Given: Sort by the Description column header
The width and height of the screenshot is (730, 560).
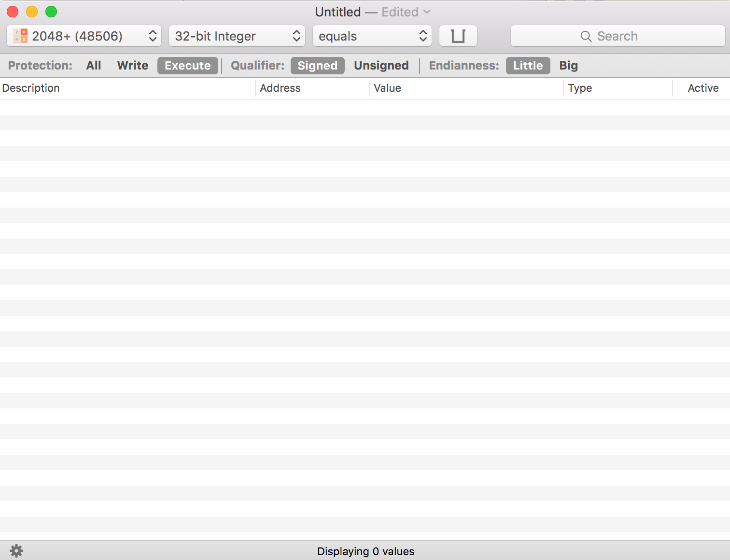Looking at the screenshot, I should (x=127, y=88).
